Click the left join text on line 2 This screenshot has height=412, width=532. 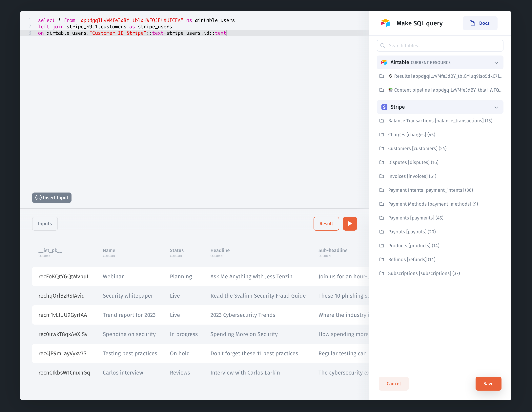pos(51,27)
